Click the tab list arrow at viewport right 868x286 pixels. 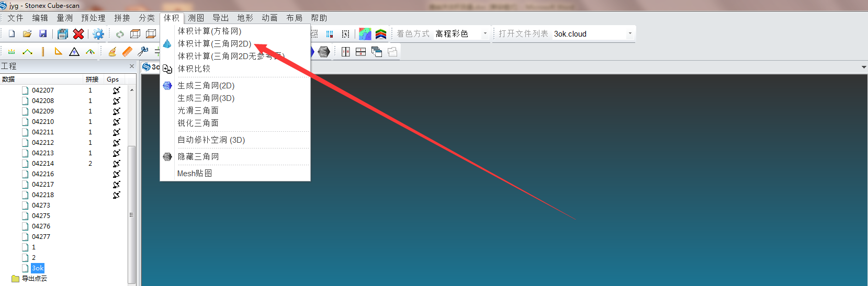point(863,67)
